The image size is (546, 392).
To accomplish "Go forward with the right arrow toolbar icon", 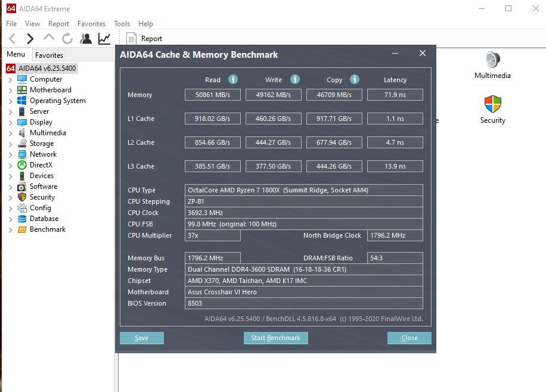I will [30, 39].
